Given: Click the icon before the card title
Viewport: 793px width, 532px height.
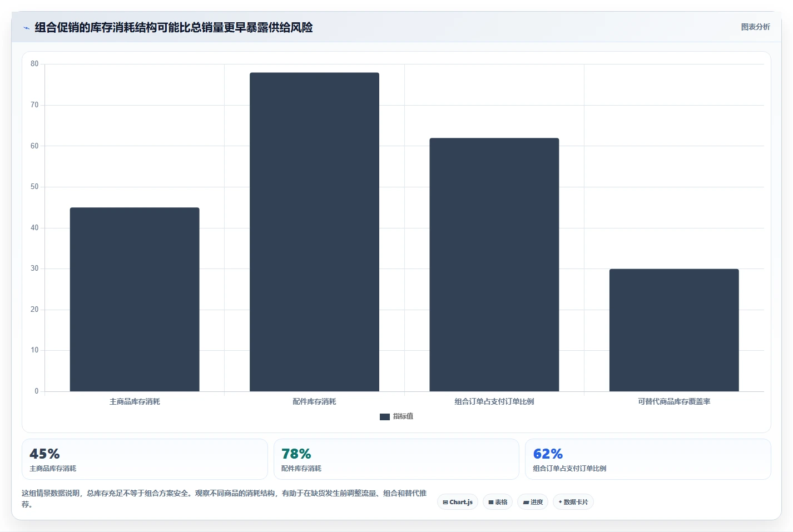Looking at the screenshot, I should (x=26, y=28).
